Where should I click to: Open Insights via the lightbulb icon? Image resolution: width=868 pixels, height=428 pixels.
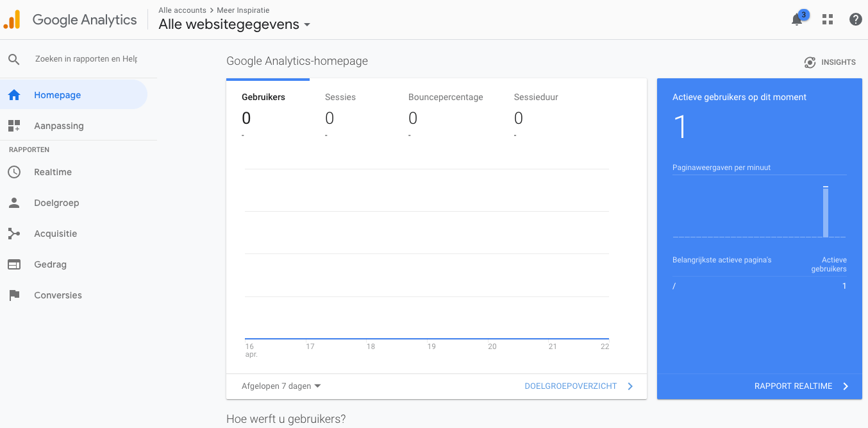point(810,62)
